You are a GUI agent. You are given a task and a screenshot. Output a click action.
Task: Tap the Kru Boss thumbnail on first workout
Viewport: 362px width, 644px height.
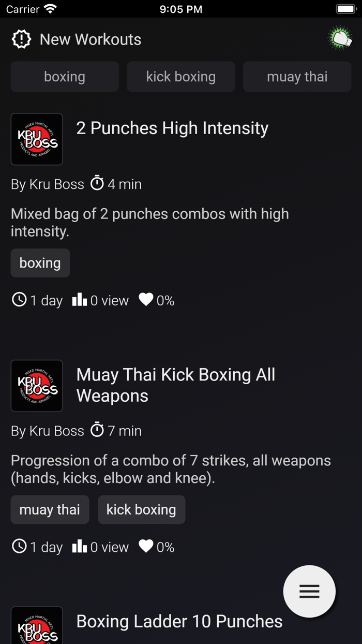tap(37, 139)
